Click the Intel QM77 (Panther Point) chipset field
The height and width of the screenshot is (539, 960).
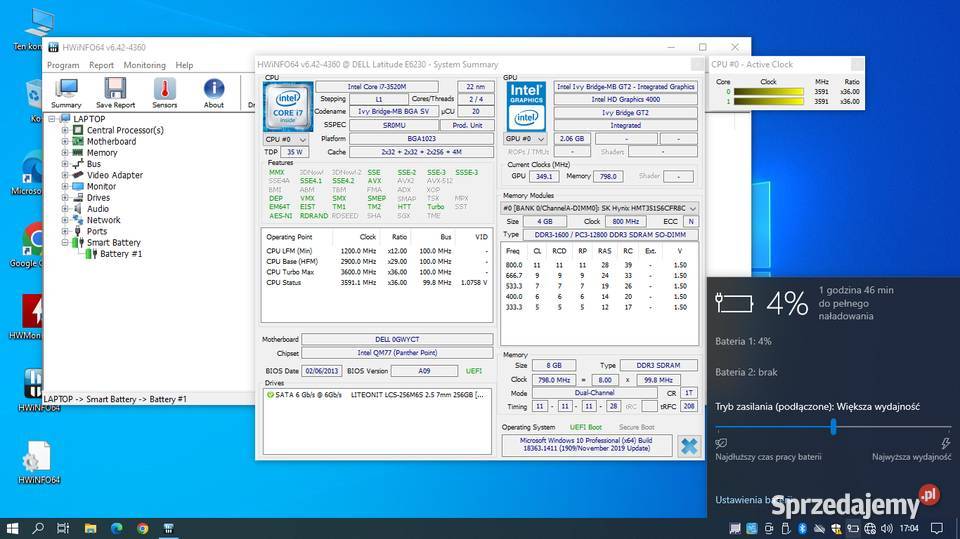tap(397, 353)
